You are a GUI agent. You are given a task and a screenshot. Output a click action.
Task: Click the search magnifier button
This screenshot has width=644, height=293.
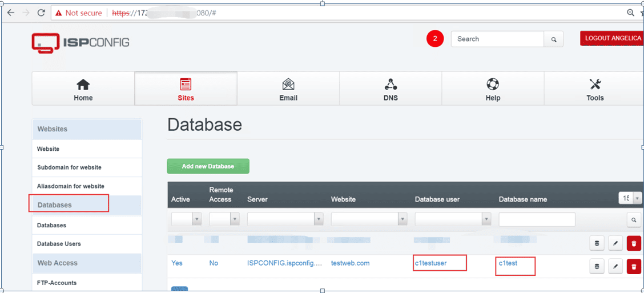click(x=554, y=39)
